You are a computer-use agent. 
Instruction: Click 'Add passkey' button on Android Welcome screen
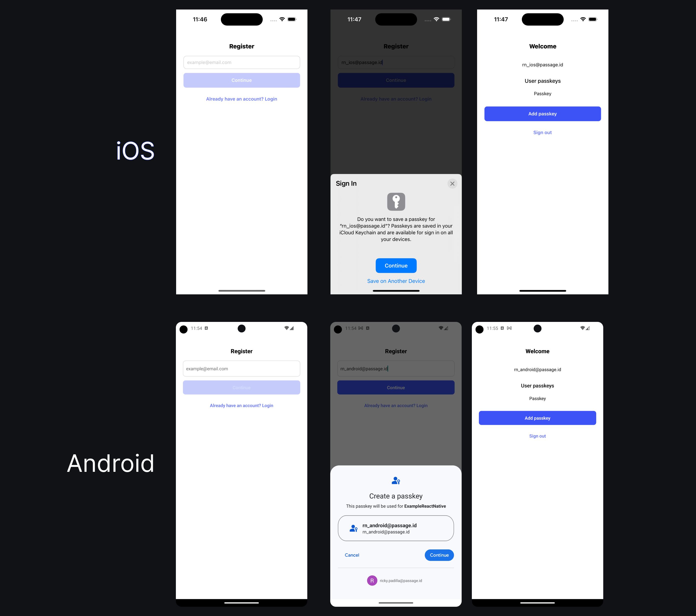click(537, 418)
